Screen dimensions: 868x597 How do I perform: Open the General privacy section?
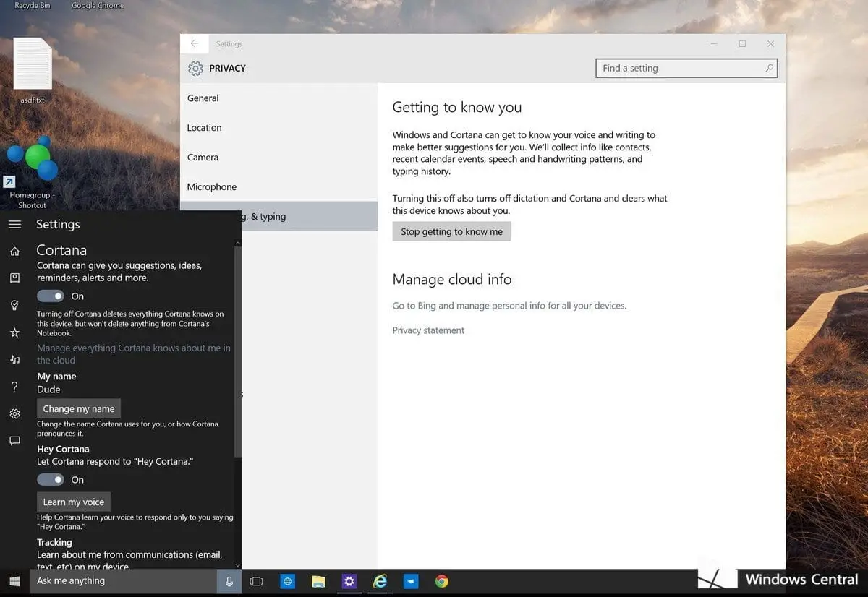[x=278, y=98]
